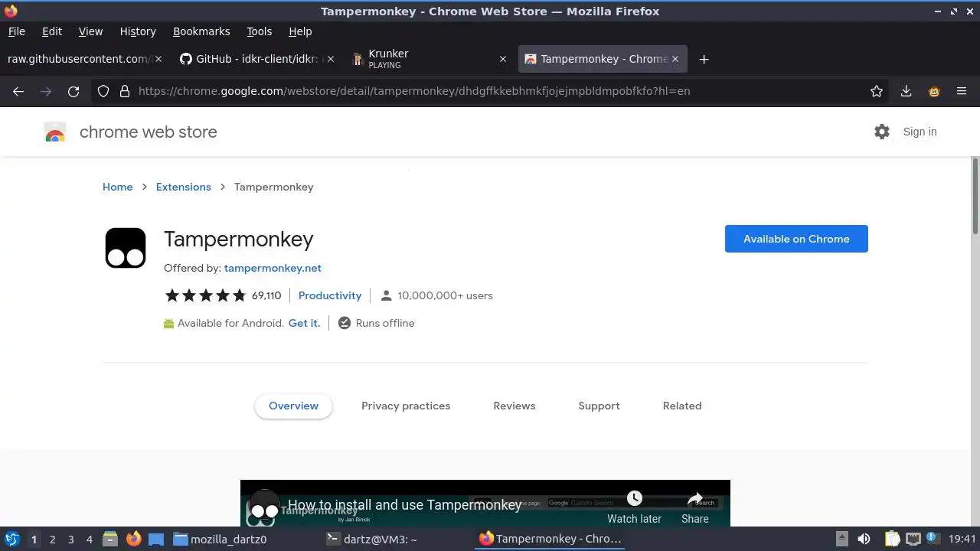Click the 69,110 ratings count

pos(266,295)
